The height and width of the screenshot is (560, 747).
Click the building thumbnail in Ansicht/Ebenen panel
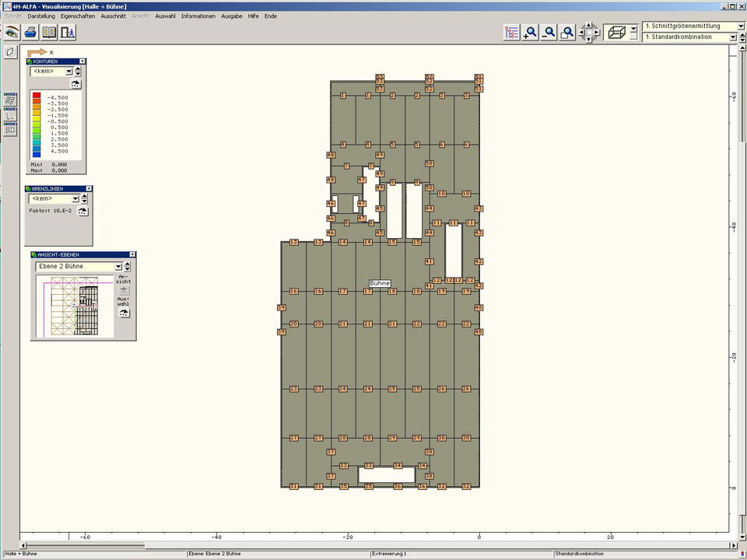[74, 306]
